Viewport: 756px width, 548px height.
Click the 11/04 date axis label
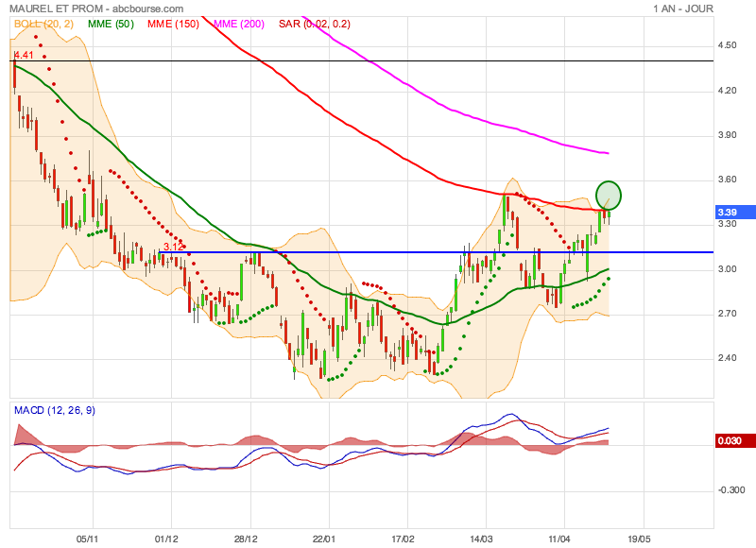559,539
